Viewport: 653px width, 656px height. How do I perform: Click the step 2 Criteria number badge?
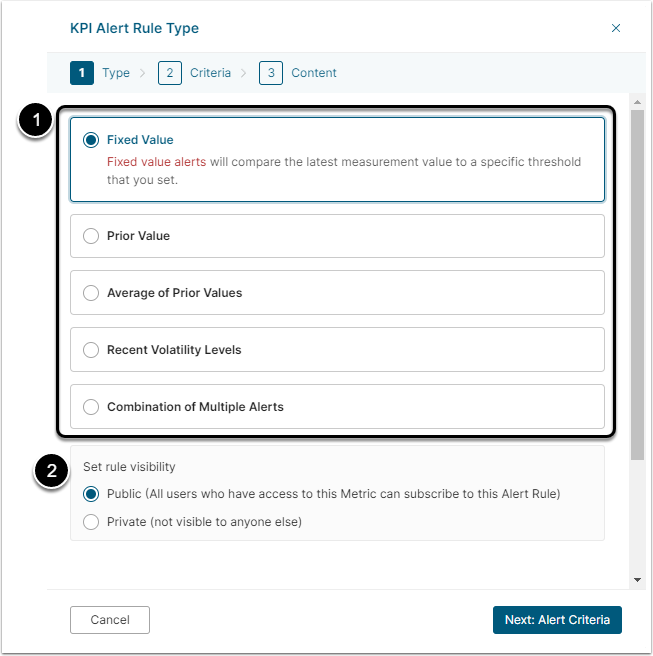[x=170, y=73]
